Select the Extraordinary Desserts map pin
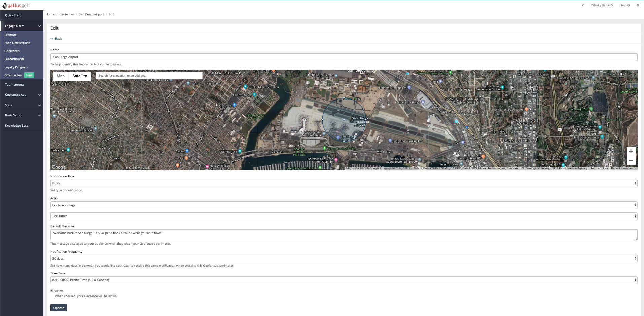This screenshot has height=316, width=644. click(x=526, y=109)
